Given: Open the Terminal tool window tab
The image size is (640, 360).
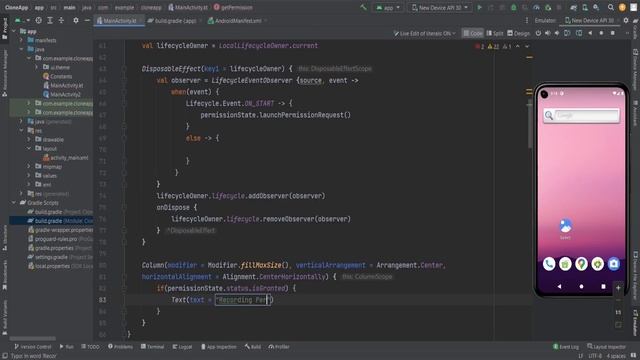Looking at the screenshot, I should [x=152, y=347].
